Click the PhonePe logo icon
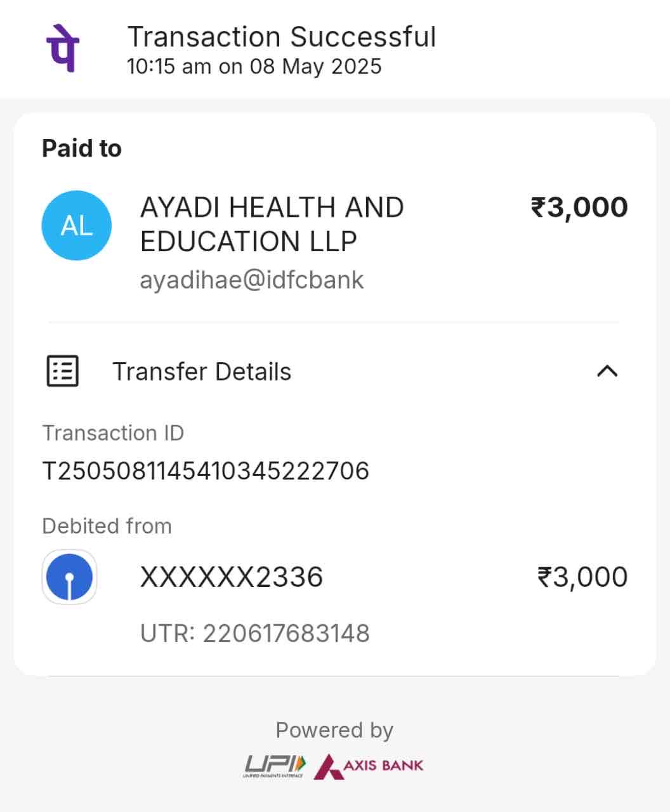The height and width of the screenshot is (812, 670). (x=63, y=48)
